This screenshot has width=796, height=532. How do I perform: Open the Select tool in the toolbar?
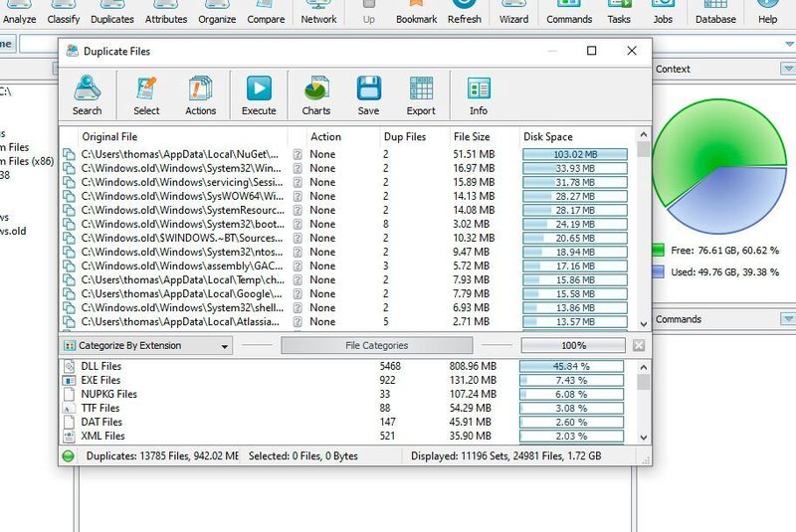pyautogui.click(x=146, y=95)
